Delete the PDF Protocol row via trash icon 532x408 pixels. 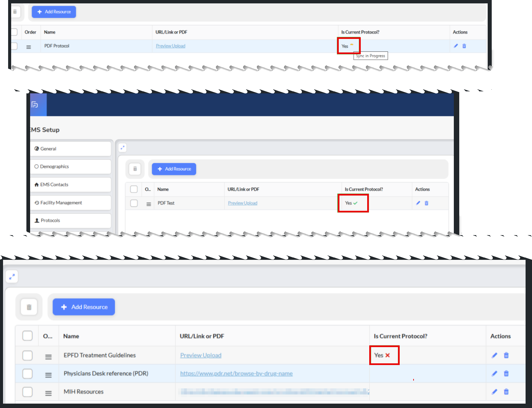464,46
